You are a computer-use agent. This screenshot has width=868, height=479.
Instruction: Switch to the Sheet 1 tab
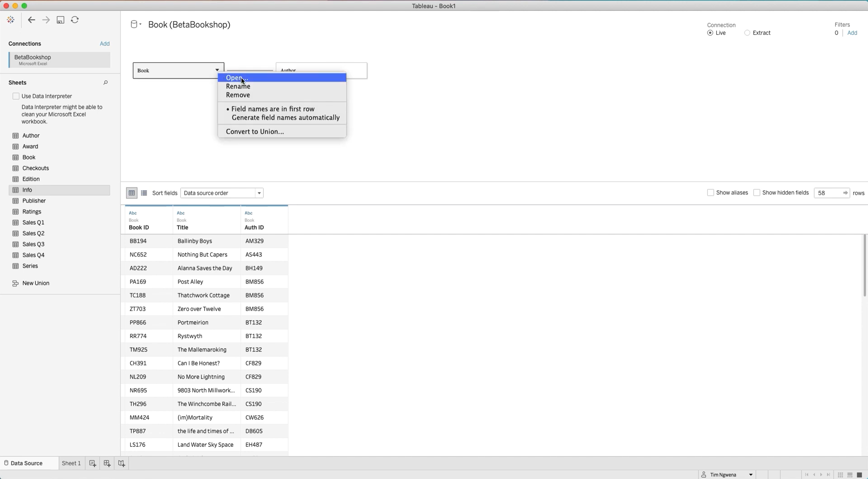71,463
